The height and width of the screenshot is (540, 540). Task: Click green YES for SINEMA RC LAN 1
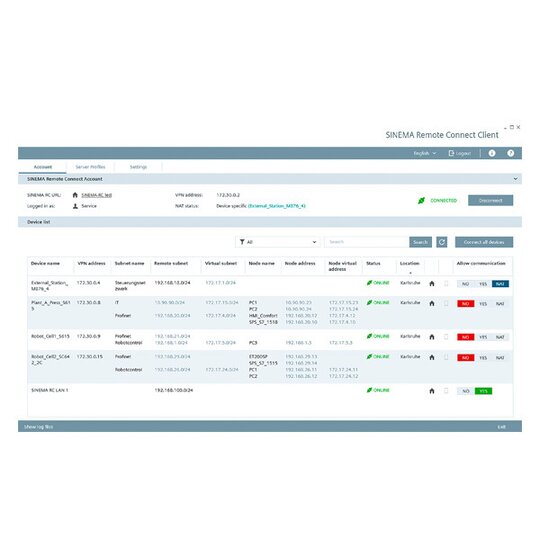coord(483,391)
